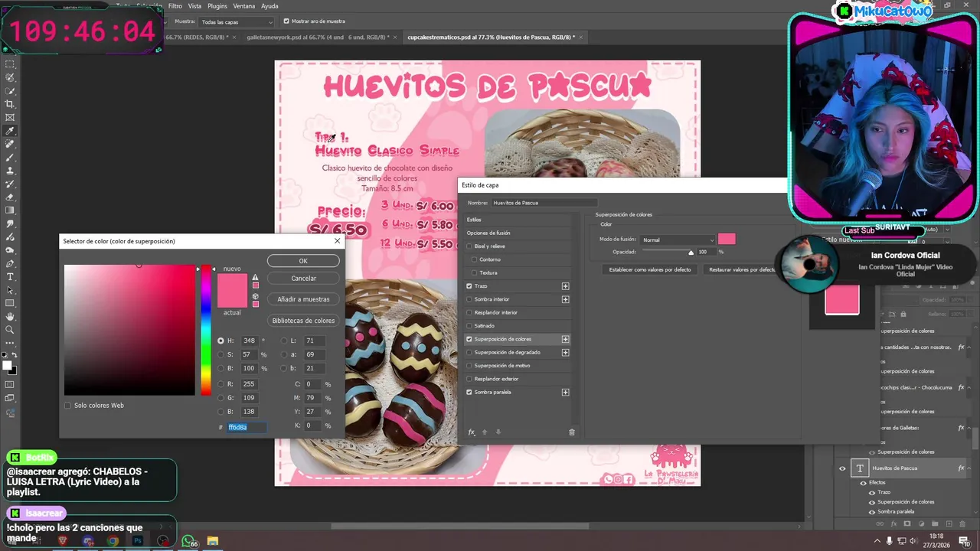Click Añadir a muestras button
The height and width of the screenshot is (551, 980).
[x=303, y=299]
